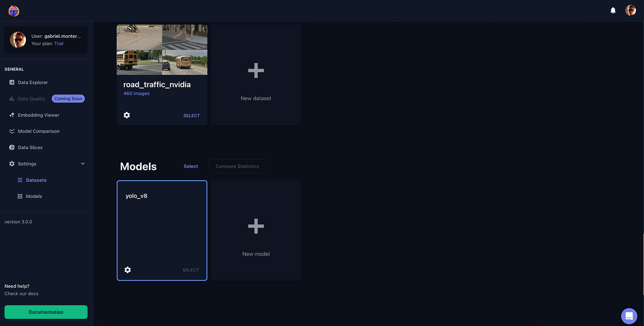Click SELECT on yolo_v8 card

(191, 270)
